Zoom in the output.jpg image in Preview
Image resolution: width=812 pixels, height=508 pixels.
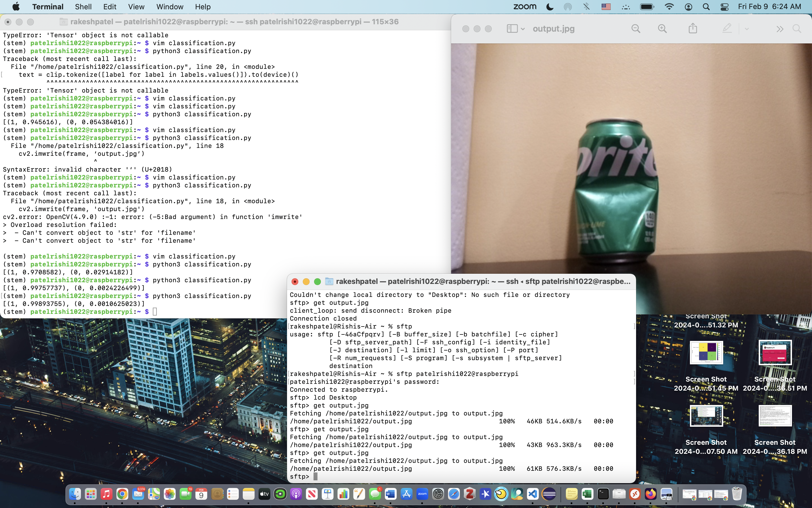pyautogui.click(x=662, y=29)
